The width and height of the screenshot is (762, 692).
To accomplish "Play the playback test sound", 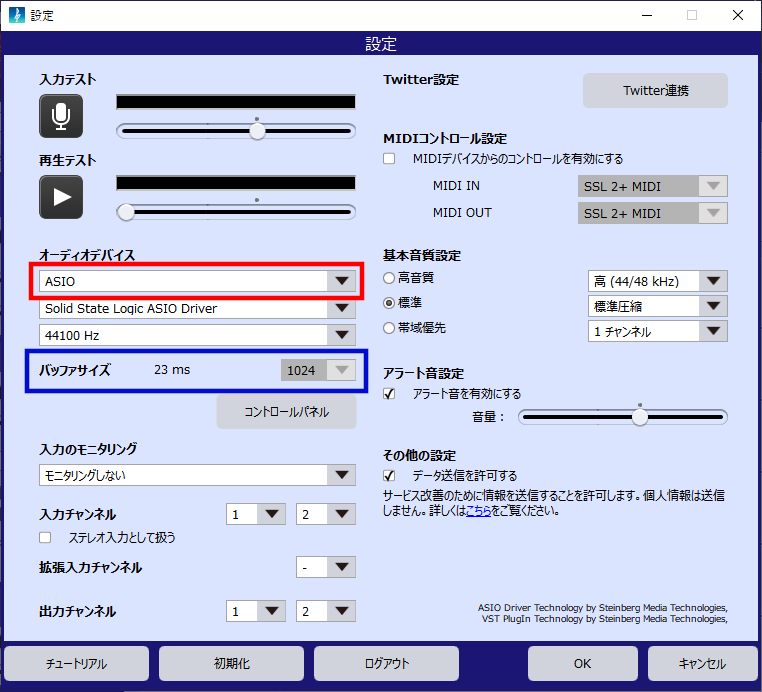I will tap(61, 197).
